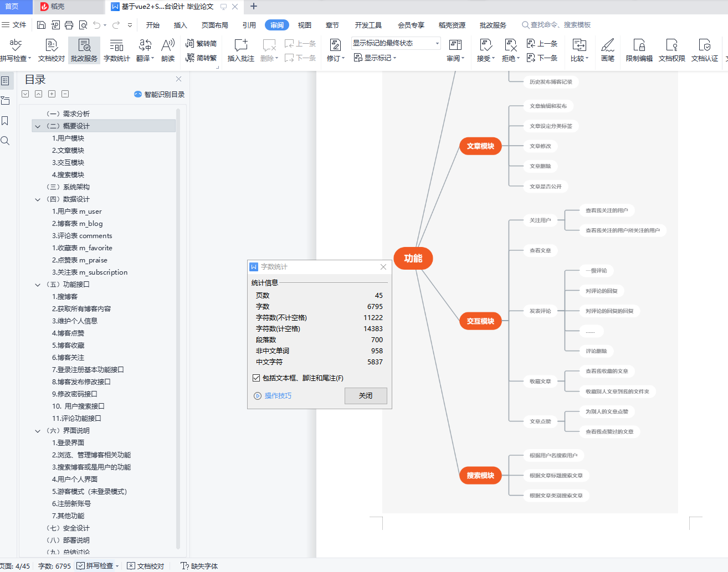Collapse the （五）功能接口 outline node
Viewport: 728px width, 572px height.
(x=38, y=285)
